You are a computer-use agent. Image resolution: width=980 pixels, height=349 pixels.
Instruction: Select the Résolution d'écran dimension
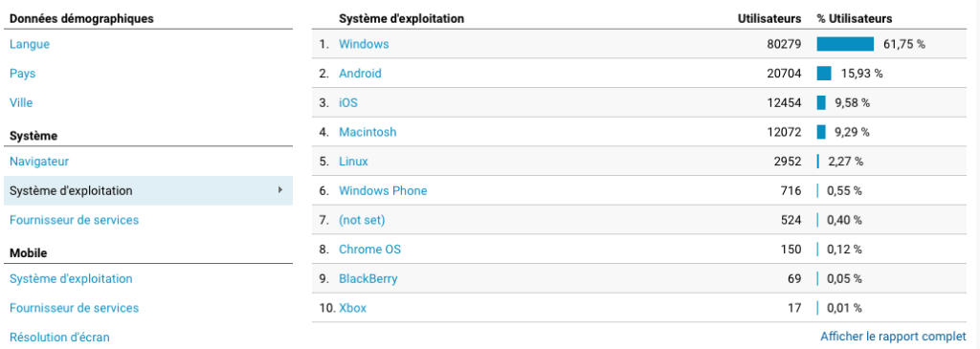tap(60, 338)
